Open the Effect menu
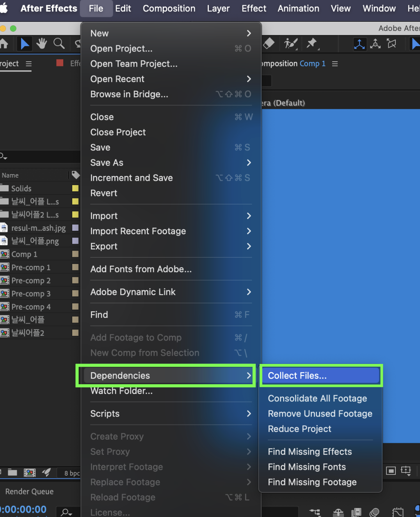This screenshot has width=420, height=517. click(254, 8)
